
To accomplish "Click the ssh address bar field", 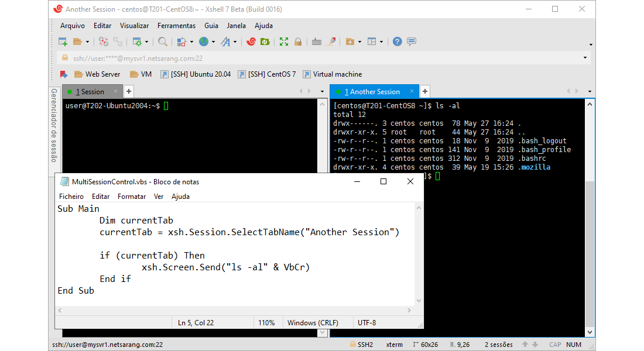I will click(x=323, y=58).
